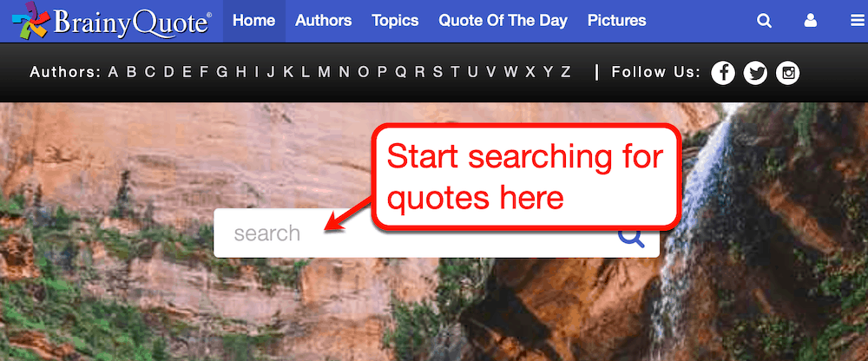Open the Authors menu item

(x=323, y=21)
